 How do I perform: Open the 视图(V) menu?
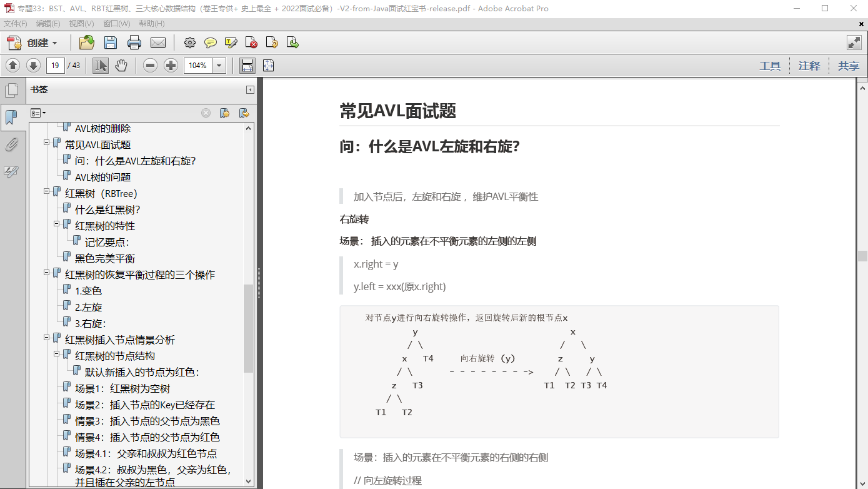pos(81,24)
